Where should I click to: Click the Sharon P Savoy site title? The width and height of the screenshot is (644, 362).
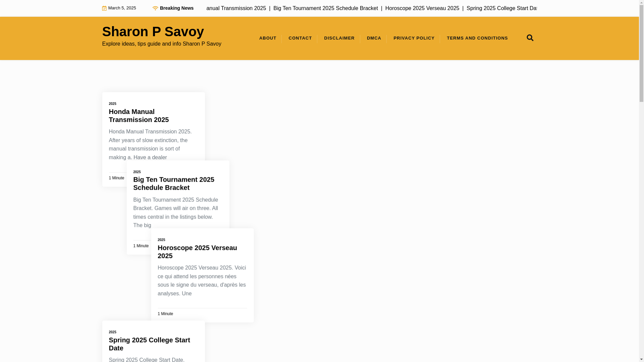pyautogui.click(x=153, y=32)
